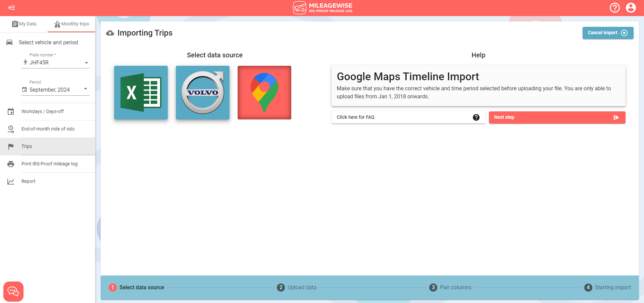The image size is (644, 303).
Task: Open the Report menu item
Action: pos(48,181)
